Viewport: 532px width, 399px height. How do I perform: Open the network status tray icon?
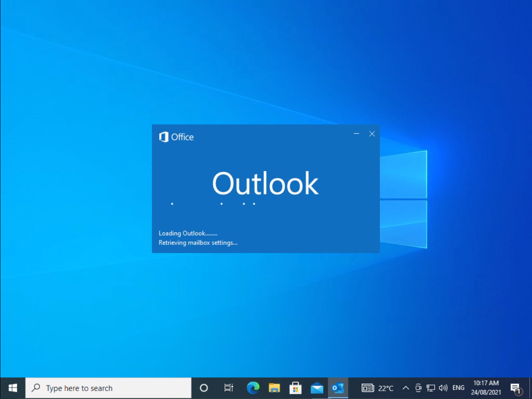pyautogui.click(x=431, y=388)
